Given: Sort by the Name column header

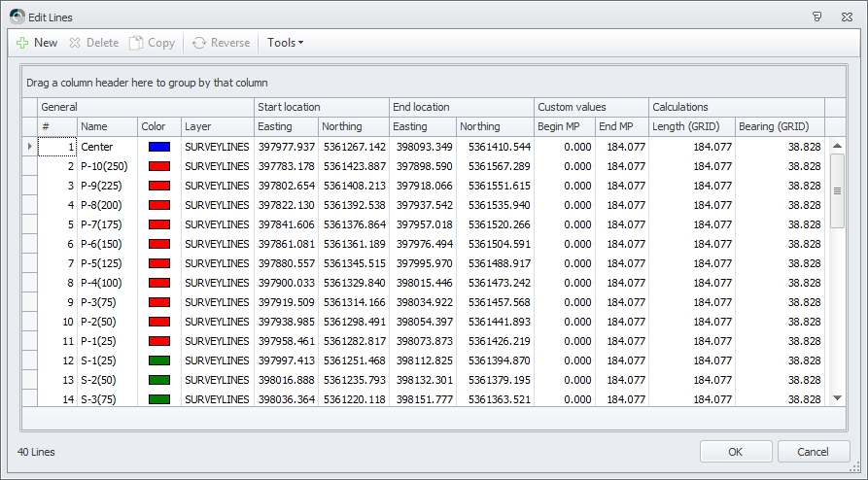Looking at the screenshot, I should point(107,126).
